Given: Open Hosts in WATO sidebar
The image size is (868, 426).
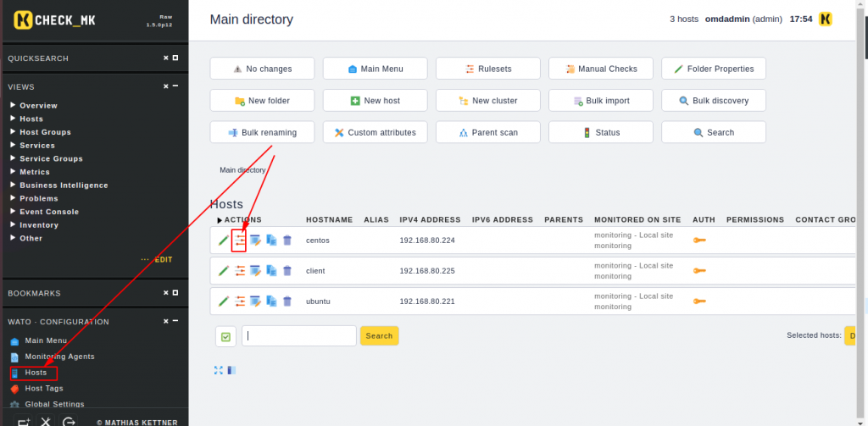Looking at the screenshot, I should point(34,373).
